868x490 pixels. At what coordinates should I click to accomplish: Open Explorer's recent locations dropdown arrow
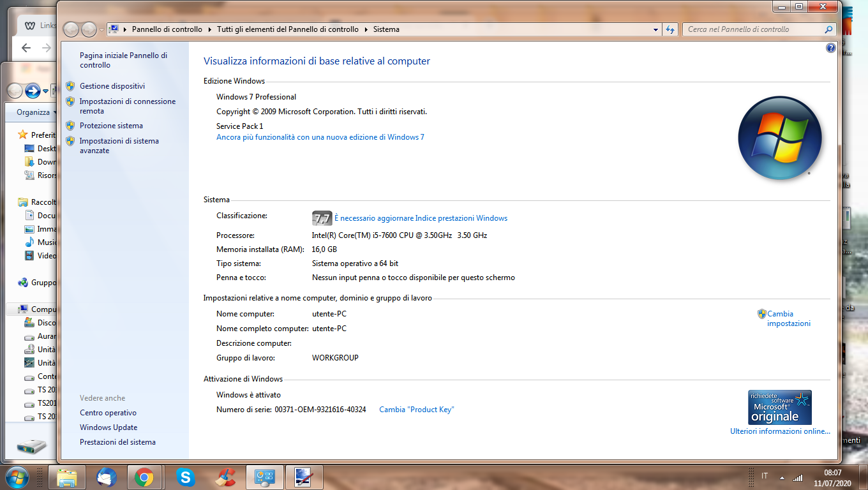click(46, 92)
